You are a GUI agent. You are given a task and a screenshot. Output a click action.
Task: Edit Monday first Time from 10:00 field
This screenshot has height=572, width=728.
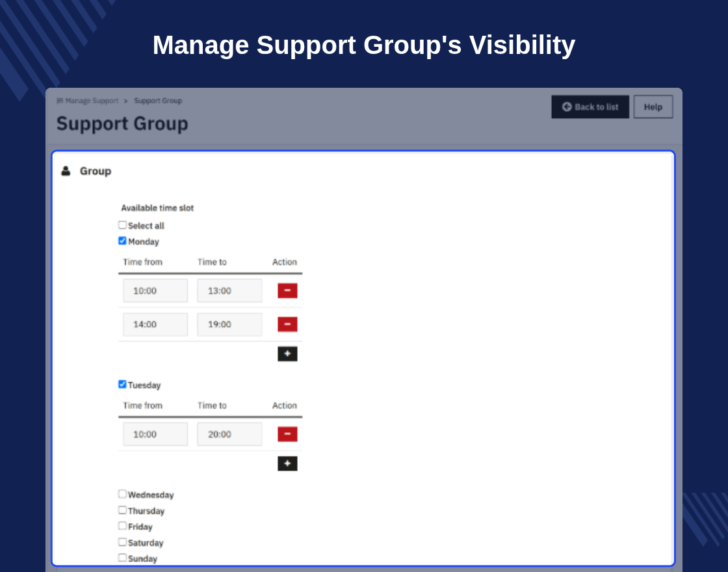tap(155, 291)
